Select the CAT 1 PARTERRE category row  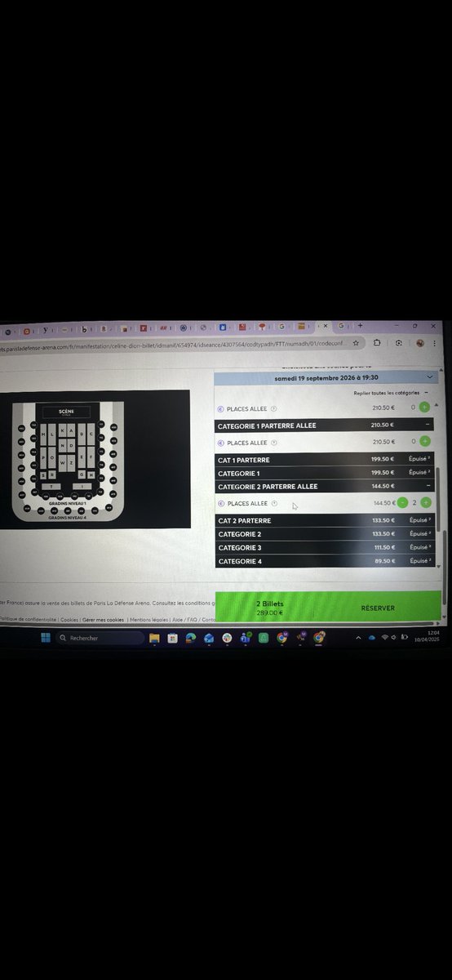coord(325,460)
